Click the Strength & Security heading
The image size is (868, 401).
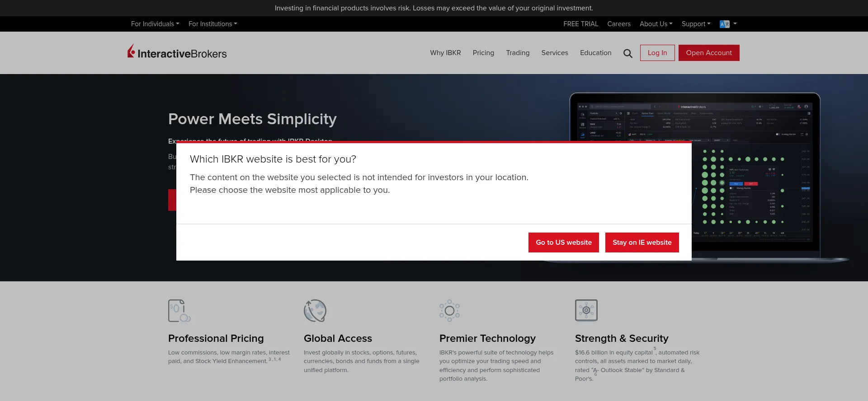622,338
